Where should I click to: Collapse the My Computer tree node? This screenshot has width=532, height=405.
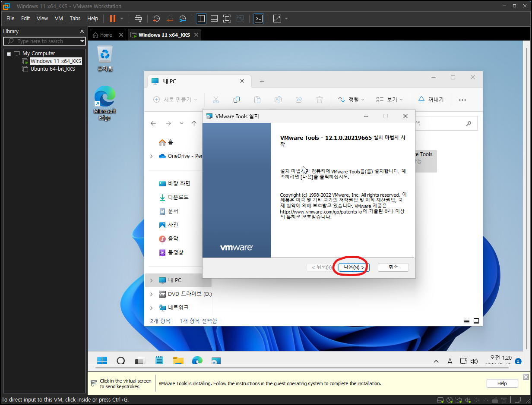click(x=9, y=53)
